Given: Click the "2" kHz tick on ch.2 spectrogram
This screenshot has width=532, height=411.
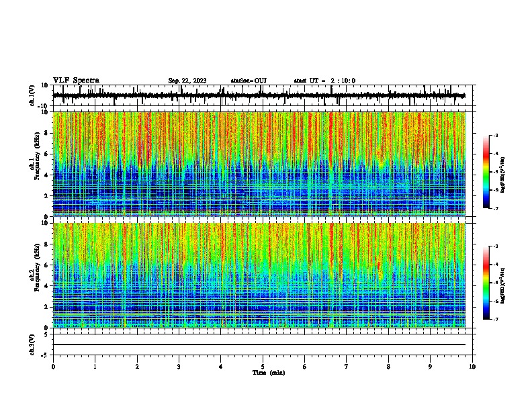Looking at the screenshot, I should click(47, 307).
